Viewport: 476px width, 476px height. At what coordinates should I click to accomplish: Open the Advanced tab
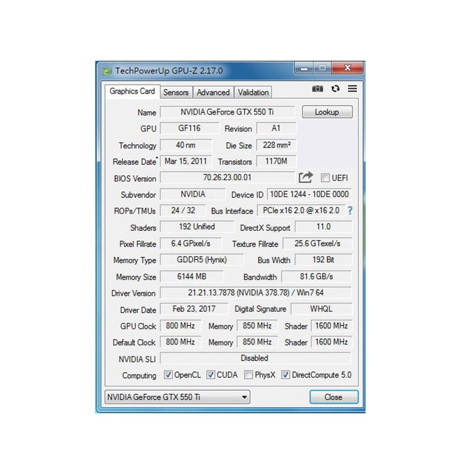click(x=213, y=92)
